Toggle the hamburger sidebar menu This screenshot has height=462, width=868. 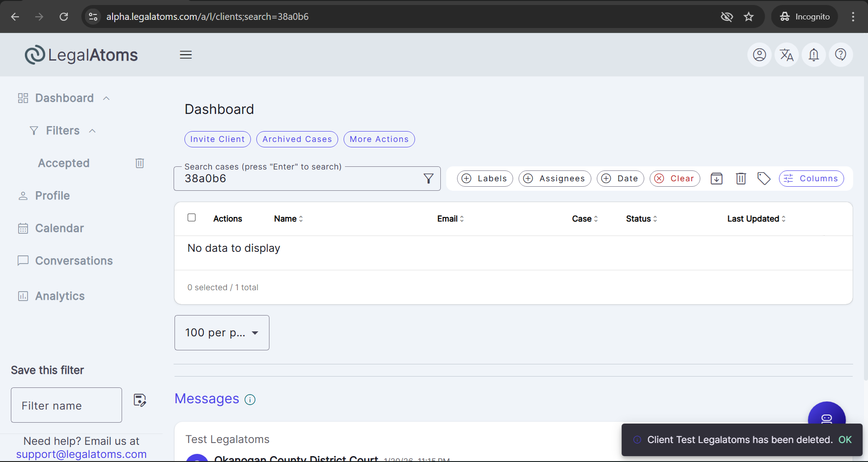186,55
